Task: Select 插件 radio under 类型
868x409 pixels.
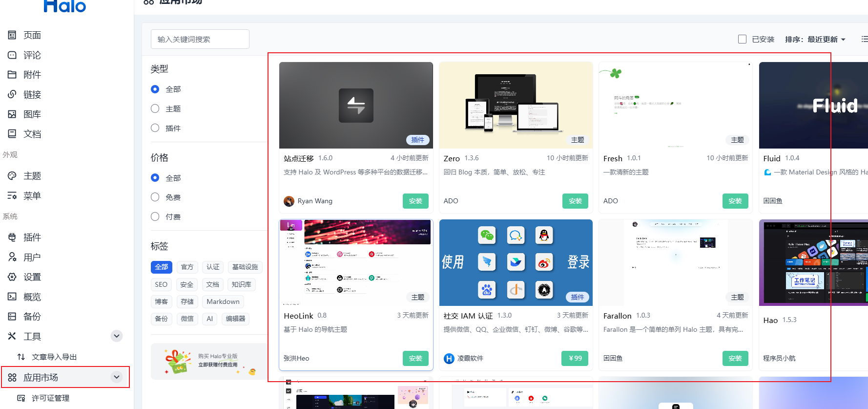Action: point(155,128)
